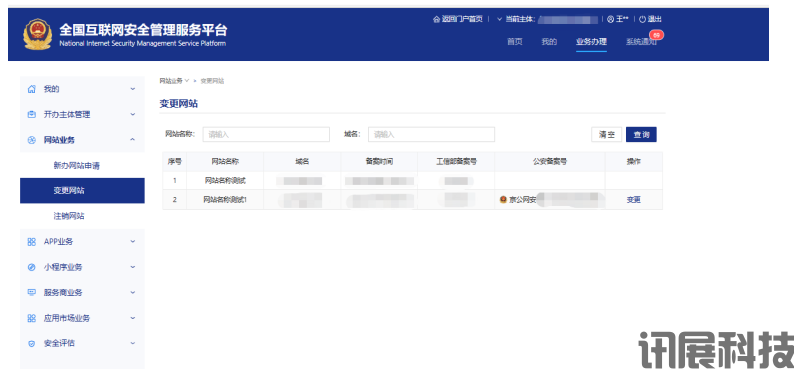Open the 当前主体 dropdown arrow
The width and height of the screenshot is (794, 369).
pyautogui.click(x=499, y=19)
